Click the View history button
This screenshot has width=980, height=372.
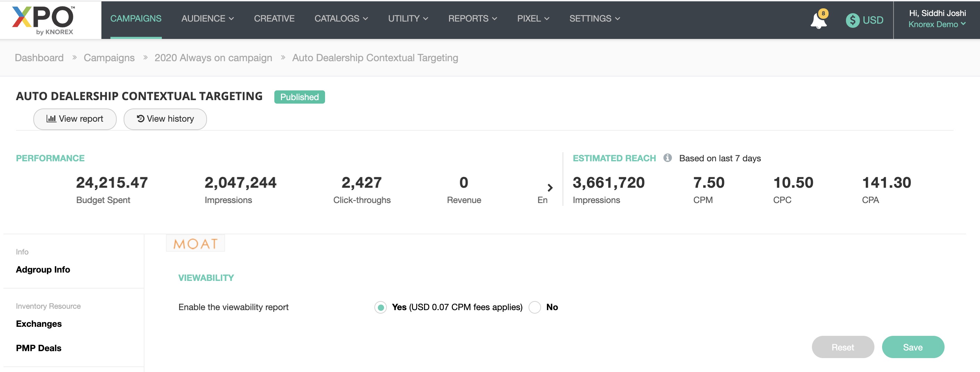(x=165, y=119)
